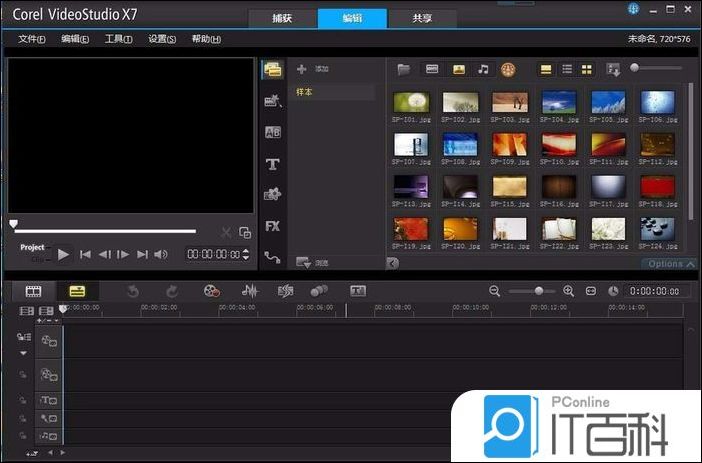Open the sort library clips dropdown
Viewport: 702px width, 463px height.
click(x=613, y=69)
